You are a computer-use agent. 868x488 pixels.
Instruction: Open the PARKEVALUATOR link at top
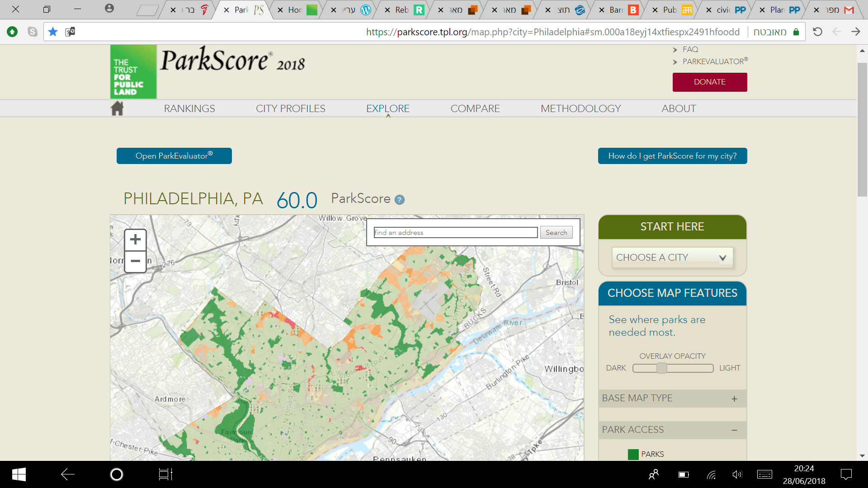715,61
